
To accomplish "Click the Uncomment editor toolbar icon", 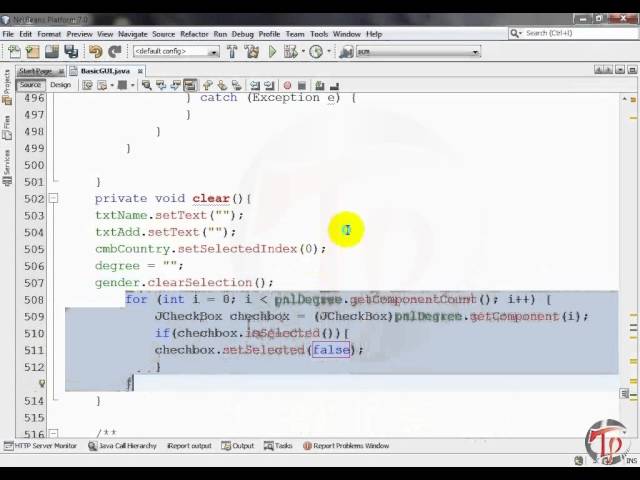I will [334, 85].
